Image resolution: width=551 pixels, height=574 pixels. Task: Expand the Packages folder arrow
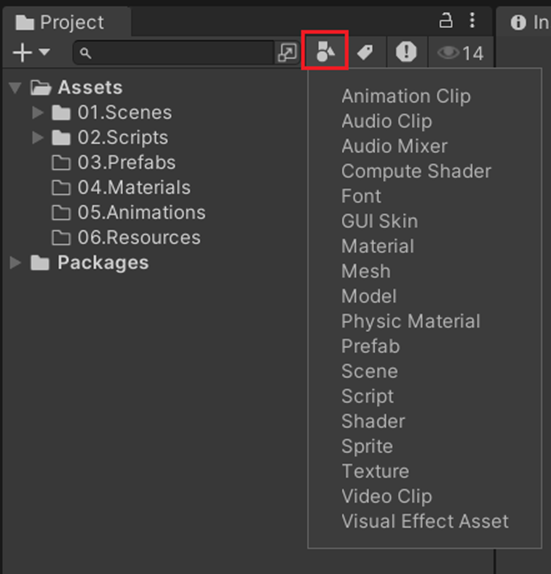pos(15,263)
